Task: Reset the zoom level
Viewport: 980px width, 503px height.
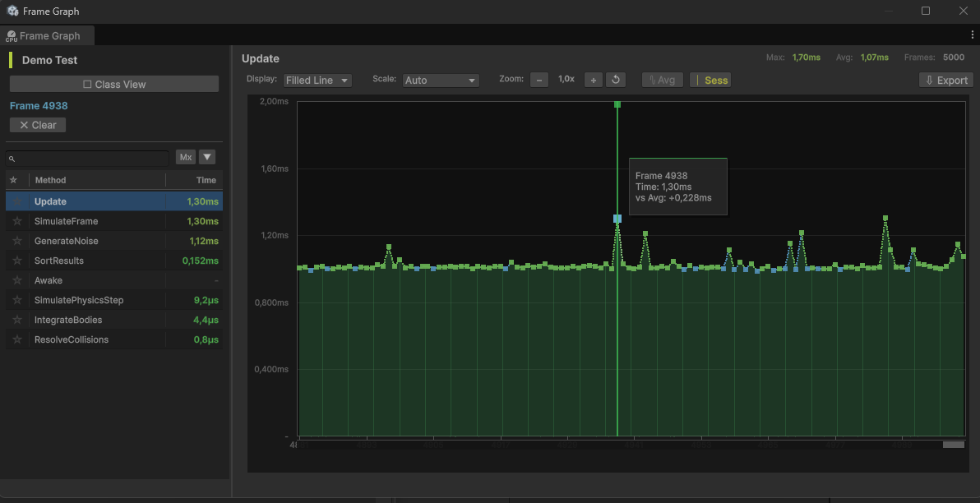Action: tap(616, 80)
